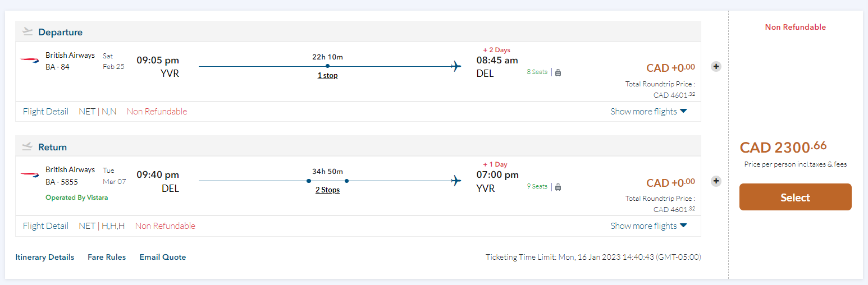View the Fare Rules
The image size is (868, 285).
pos(107,257)
